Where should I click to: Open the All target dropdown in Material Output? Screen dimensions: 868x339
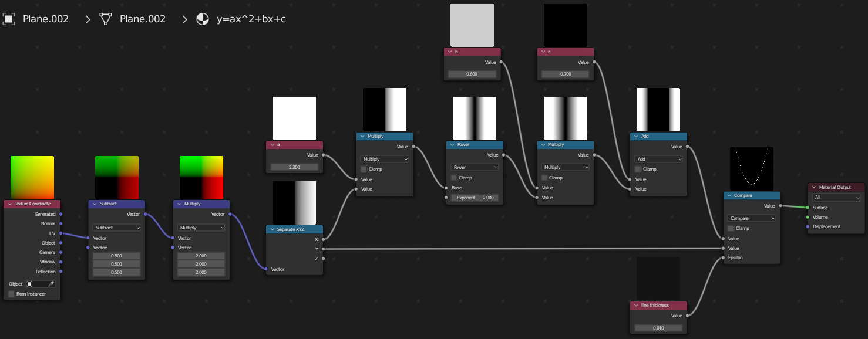(x=836, y=198)
